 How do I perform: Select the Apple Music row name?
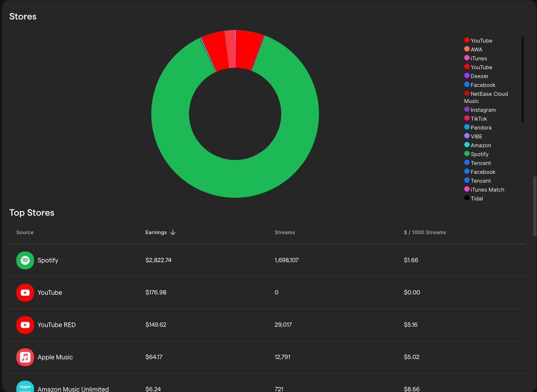55,357
